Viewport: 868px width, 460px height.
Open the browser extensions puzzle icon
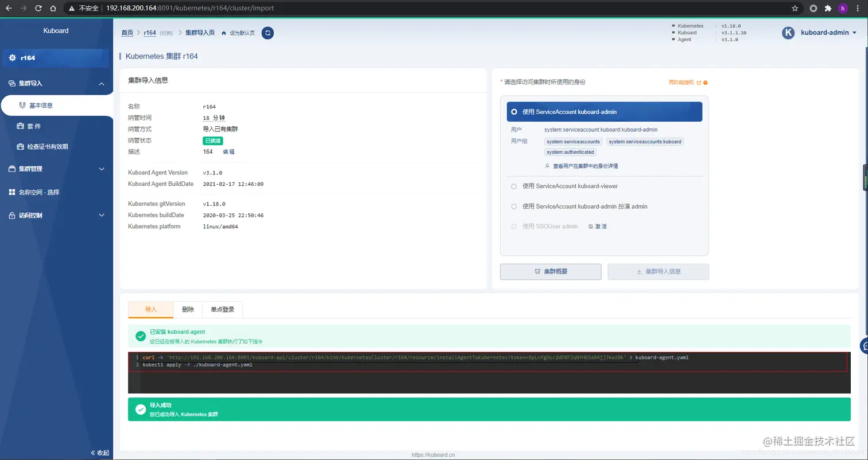click(828, 8)
